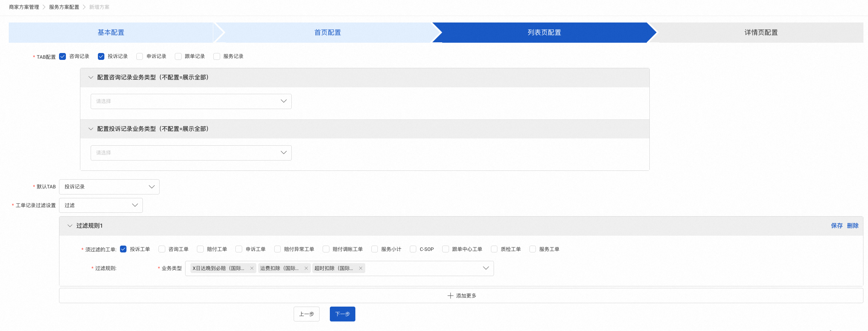Screen dimensions: 868x331
Task: Collapse the 过滤规则1 panel chevron
Action: [x=70, y=226]
